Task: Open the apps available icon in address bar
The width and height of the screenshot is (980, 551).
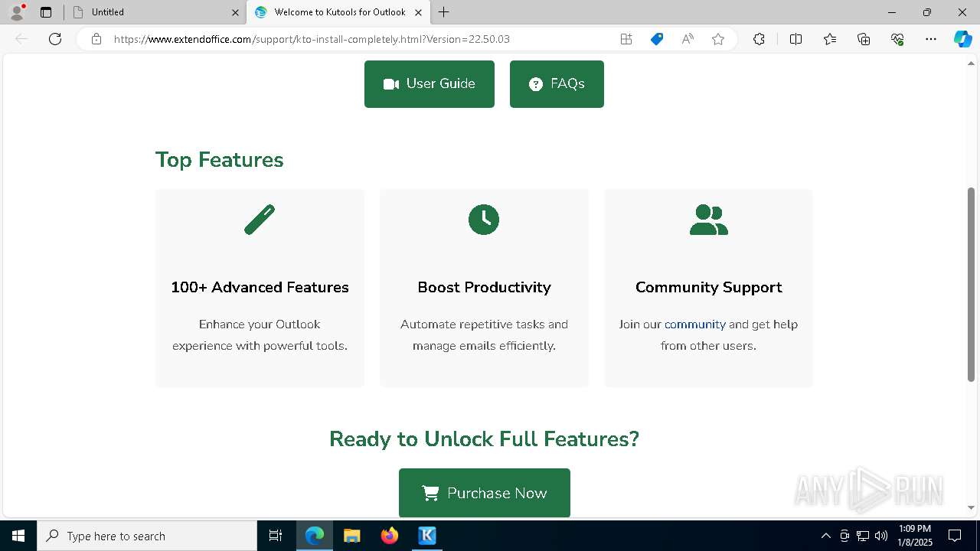Action: point(626,39)
